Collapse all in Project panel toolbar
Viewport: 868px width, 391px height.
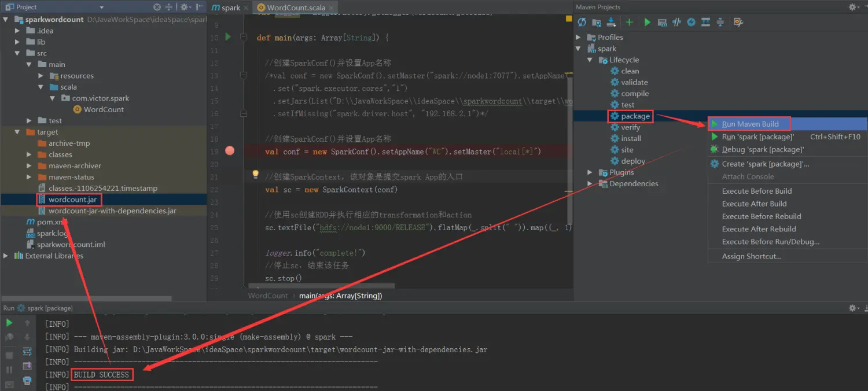click(x=169, y=7)
